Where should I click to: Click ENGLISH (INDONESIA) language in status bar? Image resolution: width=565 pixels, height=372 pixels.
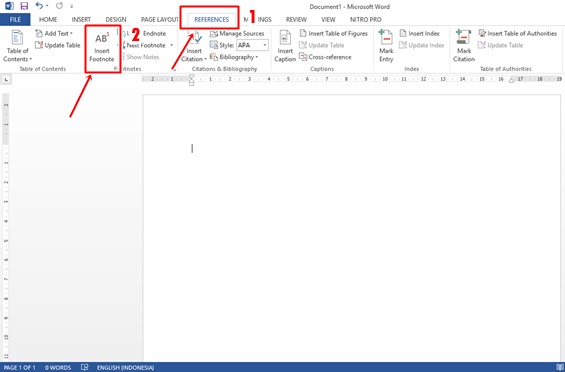tap(125, 368)
